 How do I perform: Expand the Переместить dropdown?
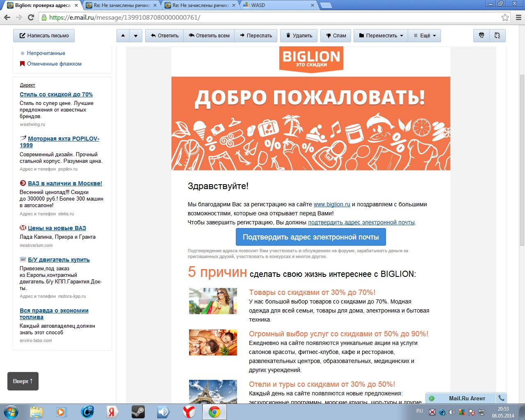click(381, 36)
